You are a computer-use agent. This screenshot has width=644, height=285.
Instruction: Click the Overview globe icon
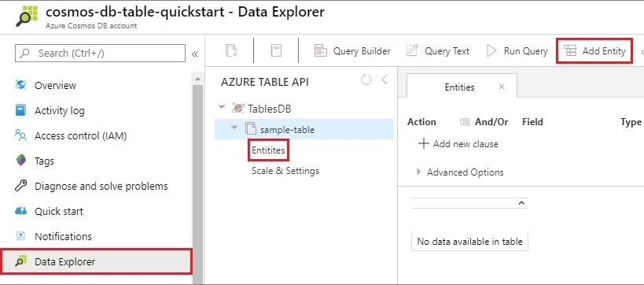20,85
